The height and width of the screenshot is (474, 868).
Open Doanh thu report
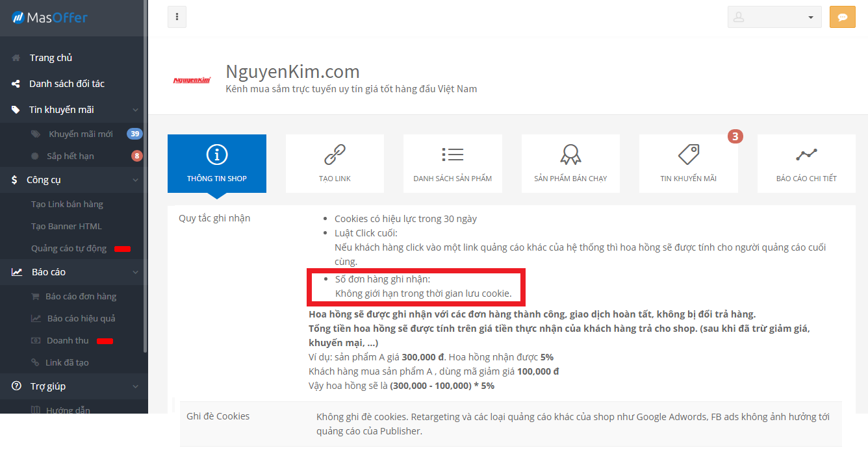tap(68, 340)
